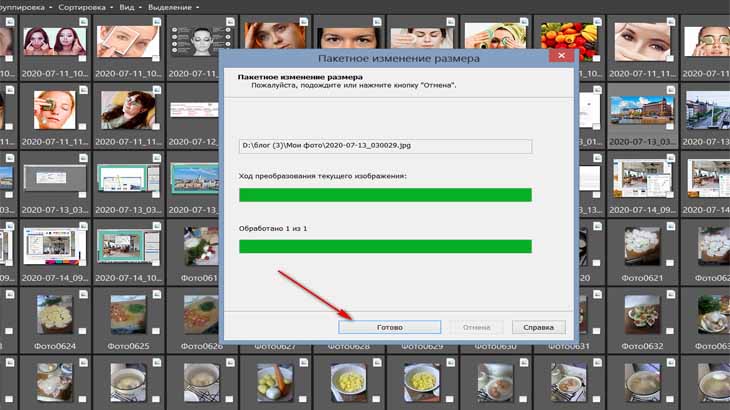This screenshot has height=410, width=730.
Task: Click the file-type icon on the fruits thumbnail
Action: pos(597,22)
